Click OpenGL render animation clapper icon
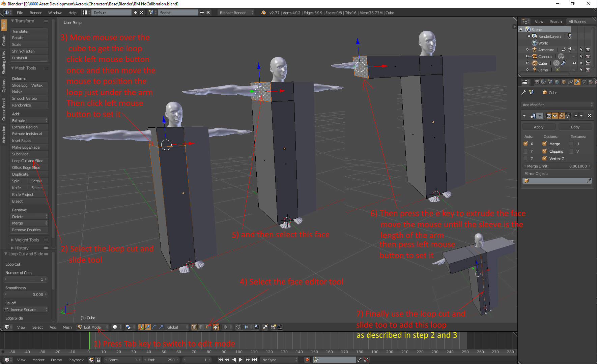The height and width of the screenshot is (364, 597). [280, 327]
